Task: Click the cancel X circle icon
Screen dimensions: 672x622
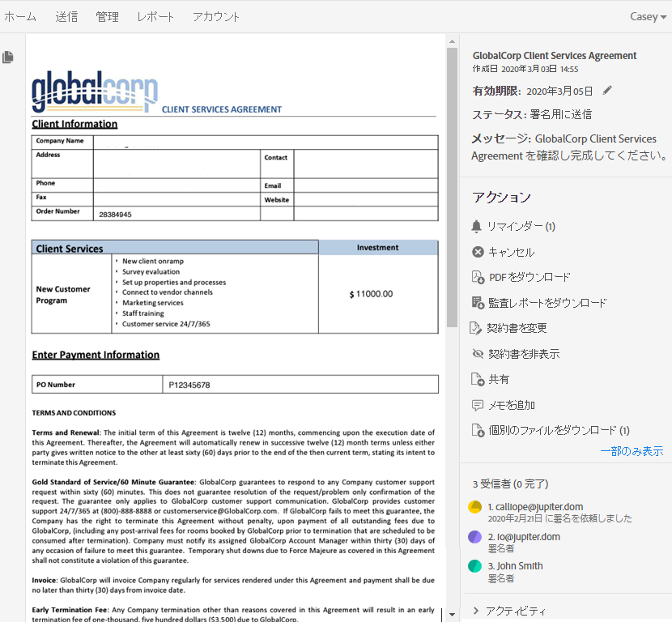Action: (x=478, y=252)
